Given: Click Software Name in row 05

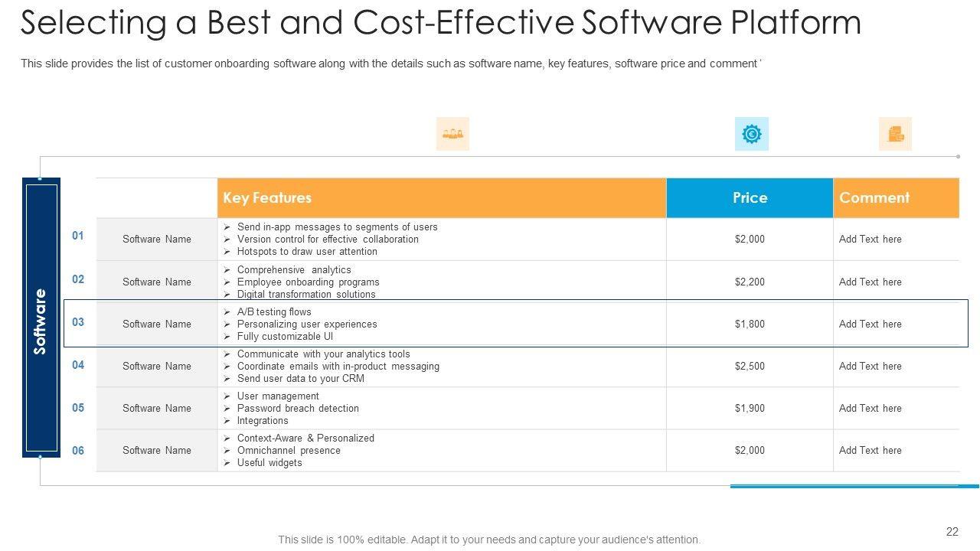Looking at the screenshot, I should point(157,408).
